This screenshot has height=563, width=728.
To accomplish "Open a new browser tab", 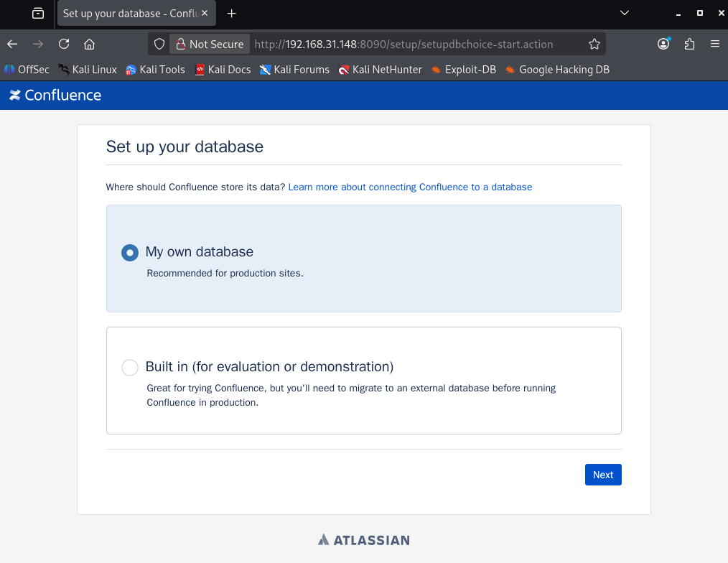I will [x=231, y=13].
